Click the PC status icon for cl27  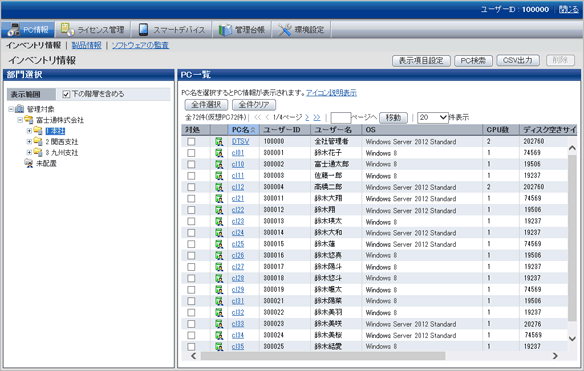[x=219, y=267]
